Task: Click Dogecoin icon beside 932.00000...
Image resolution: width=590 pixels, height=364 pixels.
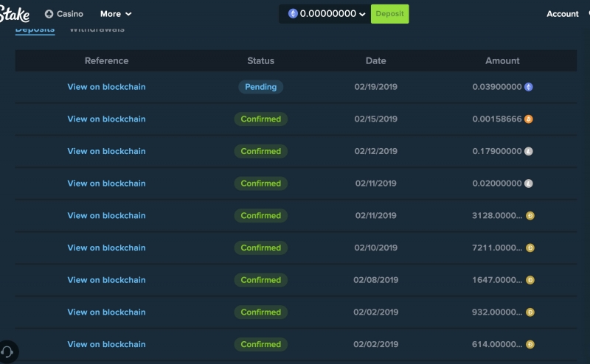Action: 530,312
